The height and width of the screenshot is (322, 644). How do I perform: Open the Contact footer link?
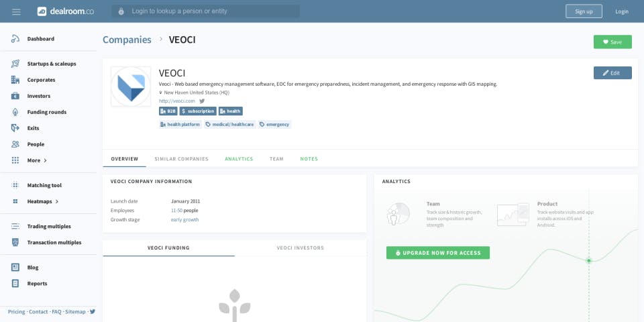click(x=38, y=312)
